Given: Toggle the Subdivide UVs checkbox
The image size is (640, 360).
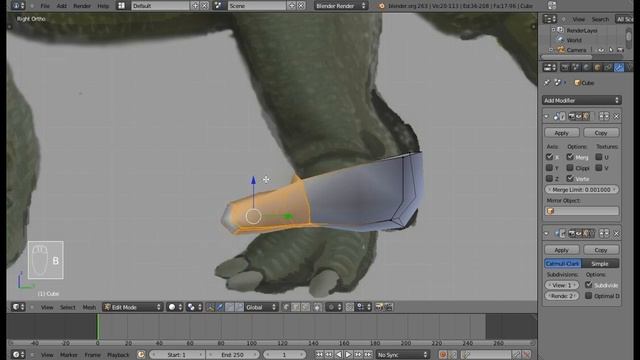Looking at the screenshot, I should (589, 285).
